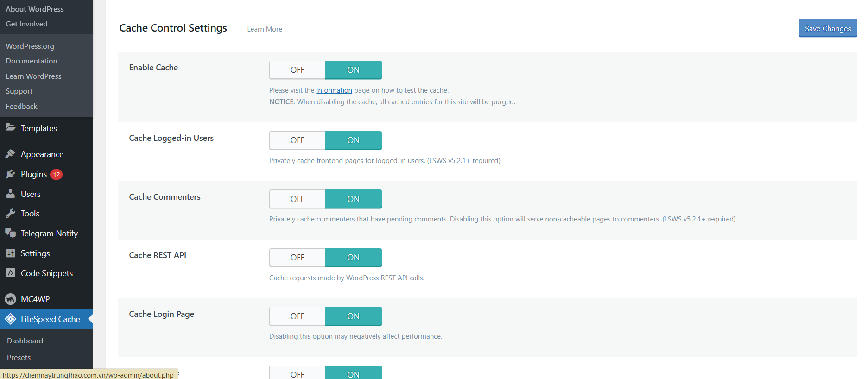Open Telegram Notify settings
The height and width of the screenshot is (379, 868).
point(49,234)
